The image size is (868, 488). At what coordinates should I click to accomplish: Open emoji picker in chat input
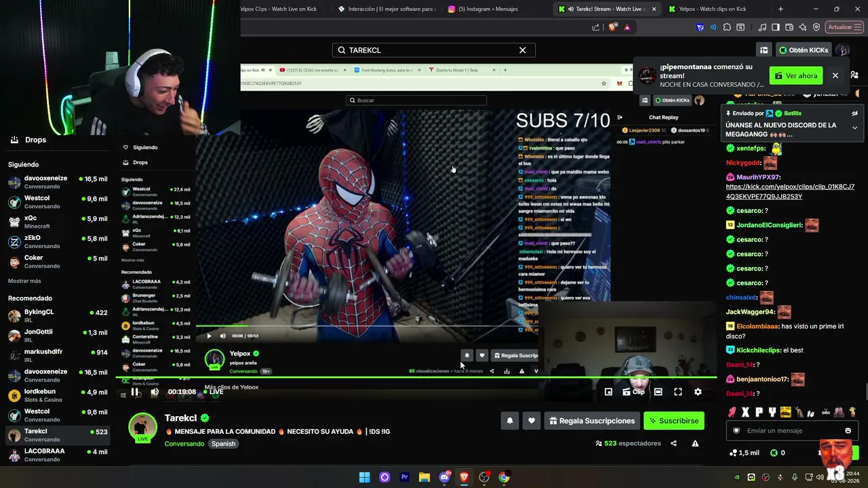pos(848,430)
